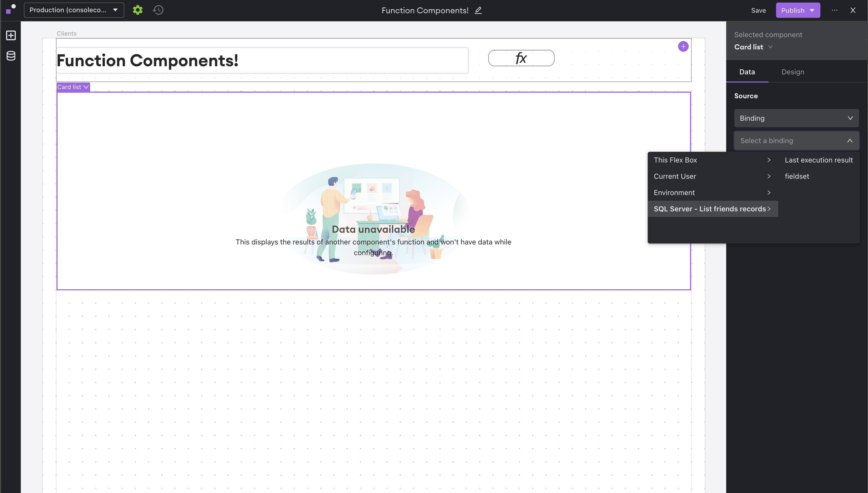
Task: Click the pencil icon to rename page
Action: click(478, 10)
